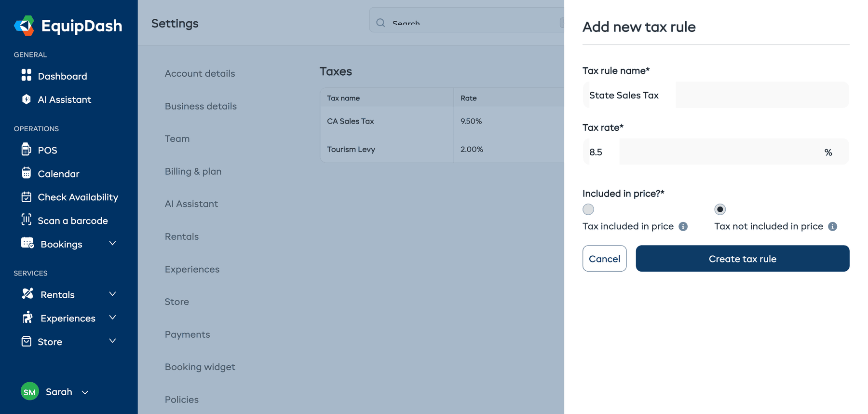Click the Experiences hiker icon
Screen dimensions: 868x414
(x=27, y=317)
